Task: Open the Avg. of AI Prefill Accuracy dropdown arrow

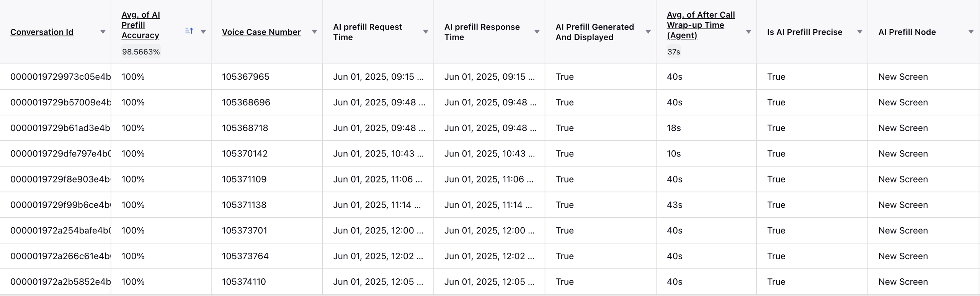Action: [203, 32]
